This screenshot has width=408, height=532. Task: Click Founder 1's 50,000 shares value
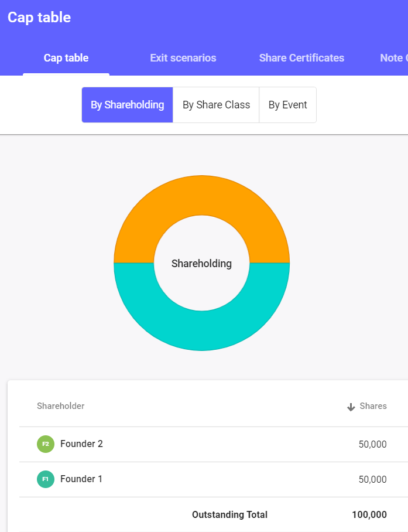tap(372, 479)
